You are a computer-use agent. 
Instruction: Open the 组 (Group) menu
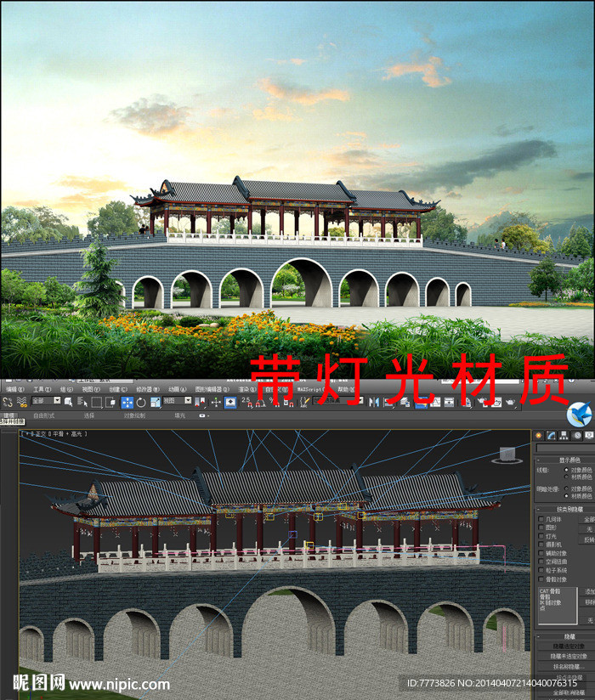coord(66,389)
